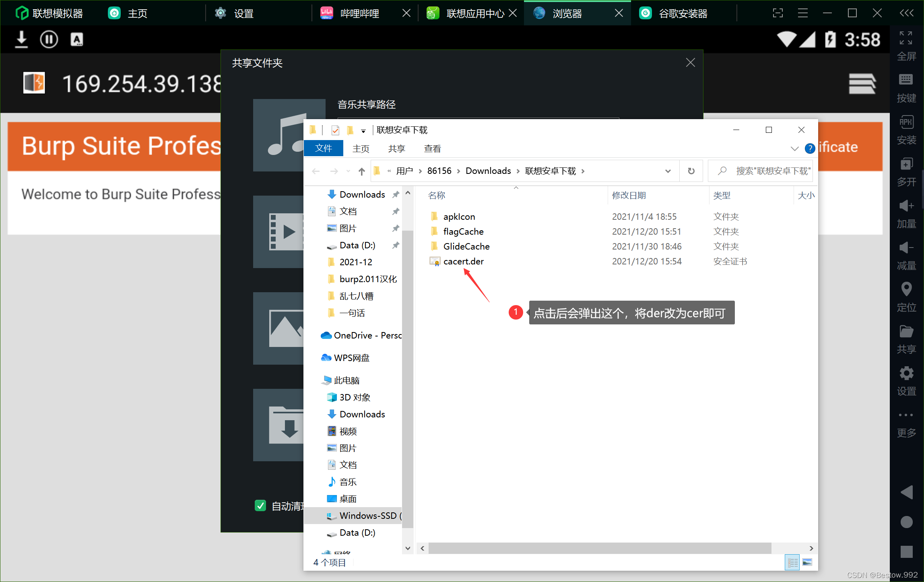Open the 按键 keyboard mapping tool
The image size is (924, 582).
click(x=906, y=80)
